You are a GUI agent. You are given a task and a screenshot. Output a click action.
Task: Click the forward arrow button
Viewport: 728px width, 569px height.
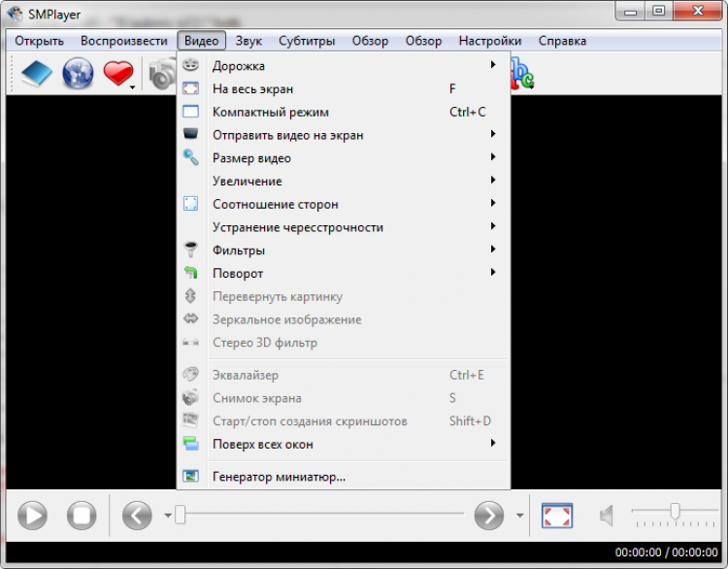(x=489, y=516)
